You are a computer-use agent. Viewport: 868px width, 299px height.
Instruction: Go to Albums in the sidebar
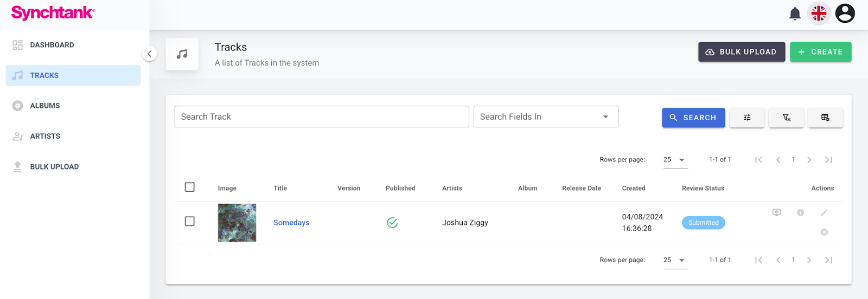(45, 106)
